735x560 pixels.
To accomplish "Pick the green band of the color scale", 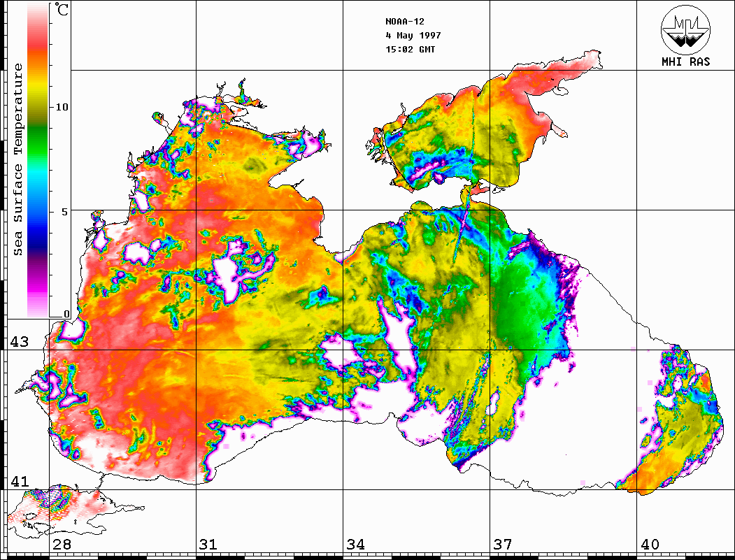I will [38, 129].
